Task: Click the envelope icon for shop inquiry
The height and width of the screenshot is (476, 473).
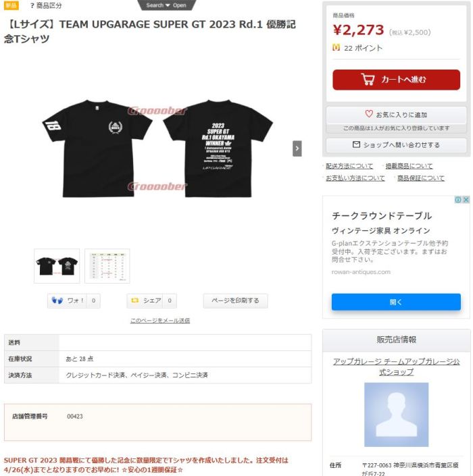Action: tap(356, 144)
